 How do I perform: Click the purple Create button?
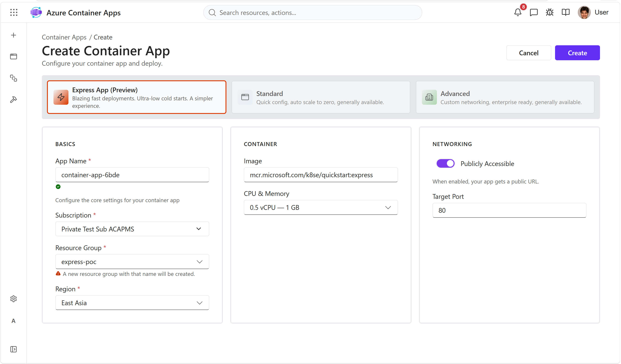coord(578,53)
